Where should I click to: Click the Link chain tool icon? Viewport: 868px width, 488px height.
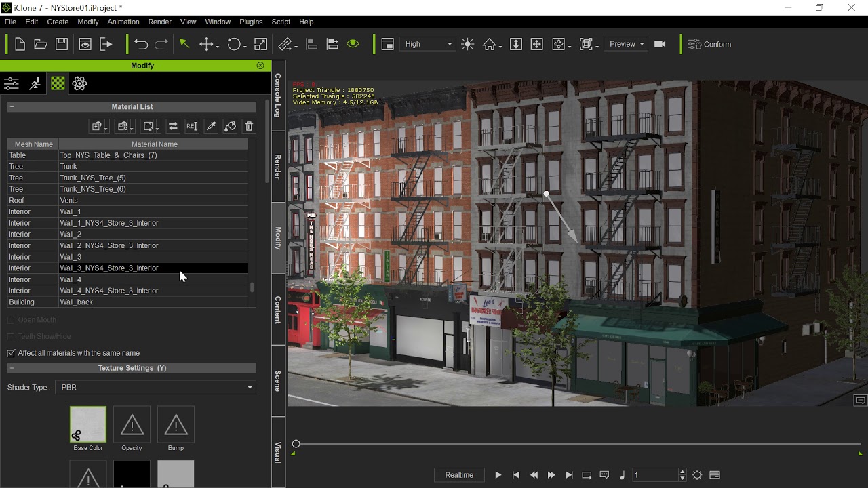coord(285,44)
